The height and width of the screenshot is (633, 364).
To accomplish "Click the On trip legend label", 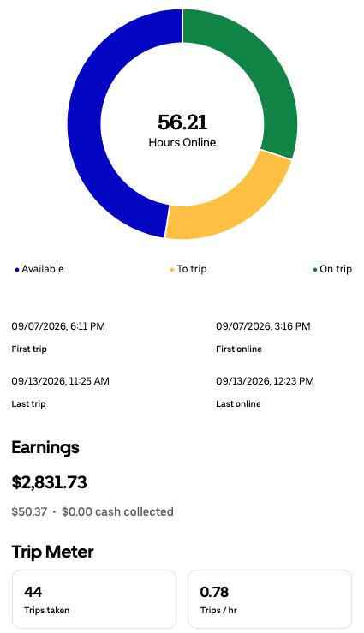I will pyautogui.click(x=336, y=269).
